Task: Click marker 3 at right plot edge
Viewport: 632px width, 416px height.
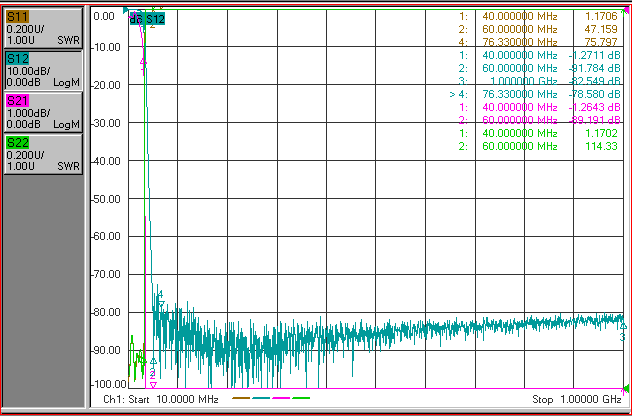Action: pos(623,330)
